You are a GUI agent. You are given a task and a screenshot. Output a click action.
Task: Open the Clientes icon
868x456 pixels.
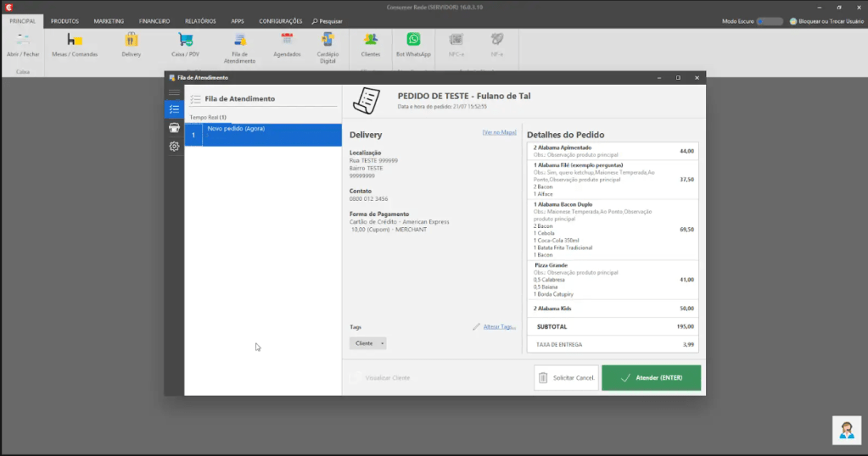point(370,45)
